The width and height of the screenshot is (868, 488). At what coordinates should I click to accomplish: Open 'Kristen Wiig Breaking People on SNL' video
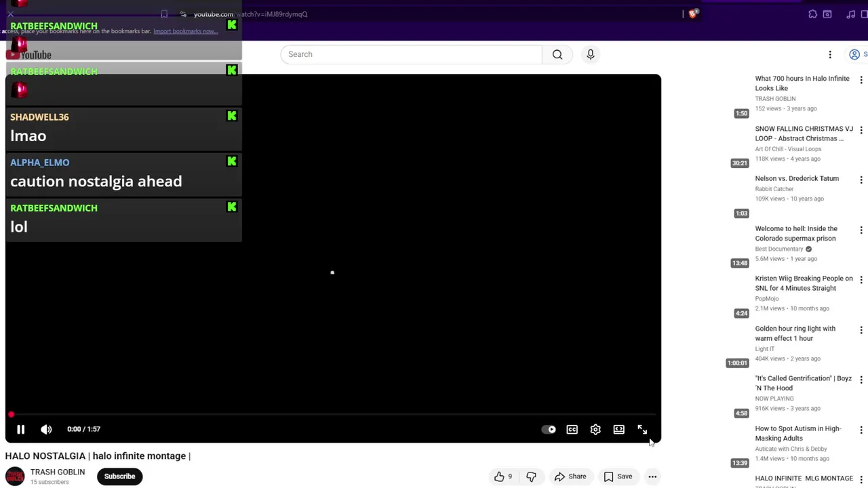pos(804,283)
